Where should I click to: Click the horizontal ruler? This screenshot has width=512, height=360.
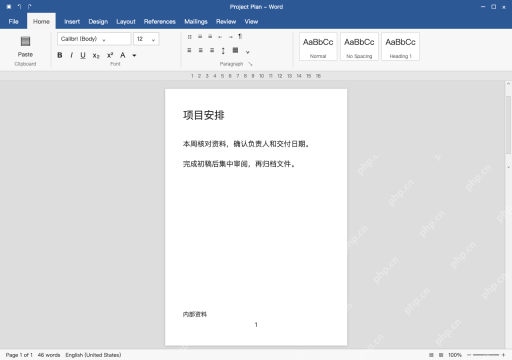[256, 76]
